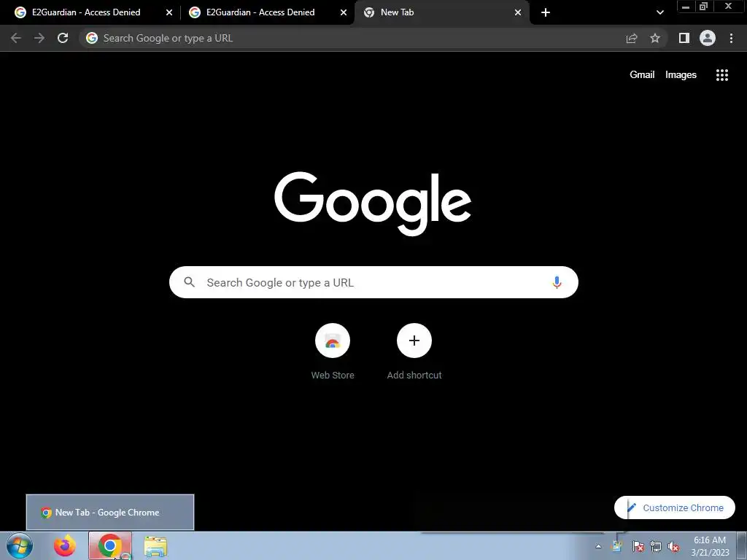Close the New Tab tab
Image resolution: width=747 pixels, height=560 pixels.
click(x=518, y=12)
